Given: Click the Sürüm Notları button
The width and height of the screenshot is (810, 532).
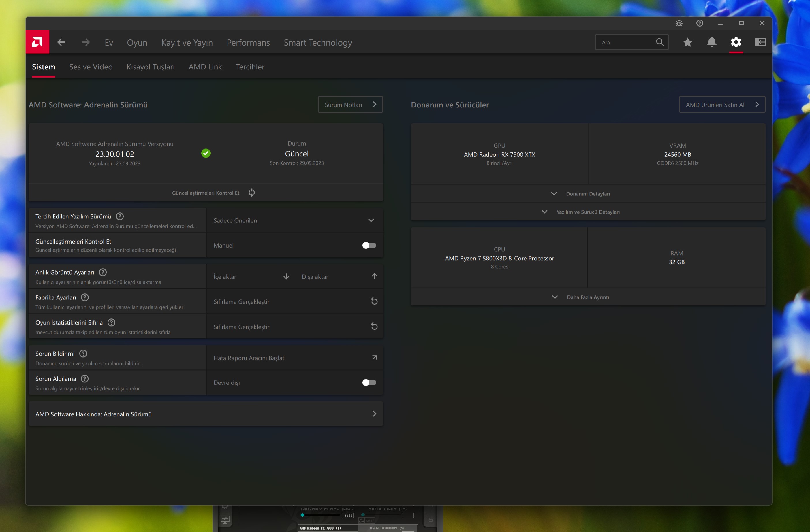Looking at the screenshot, I should 350,104.
